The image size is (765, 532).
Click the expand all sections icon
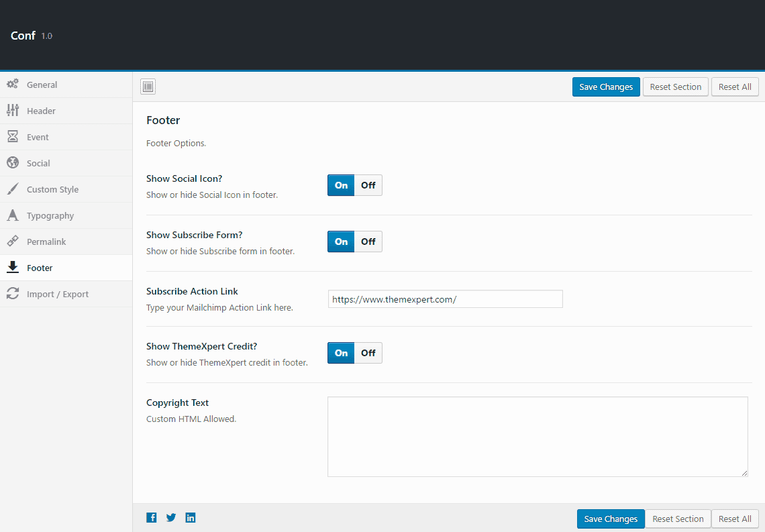click(148, 87)
